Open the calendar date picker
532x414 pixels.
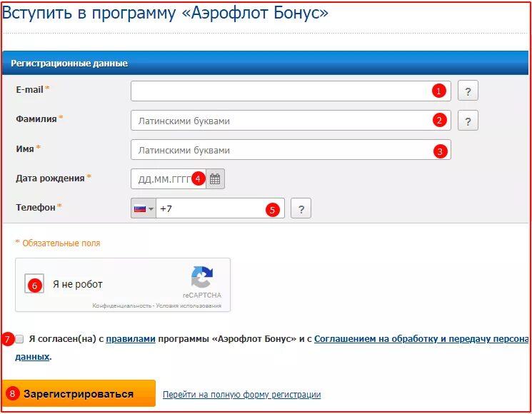[215, 178]
